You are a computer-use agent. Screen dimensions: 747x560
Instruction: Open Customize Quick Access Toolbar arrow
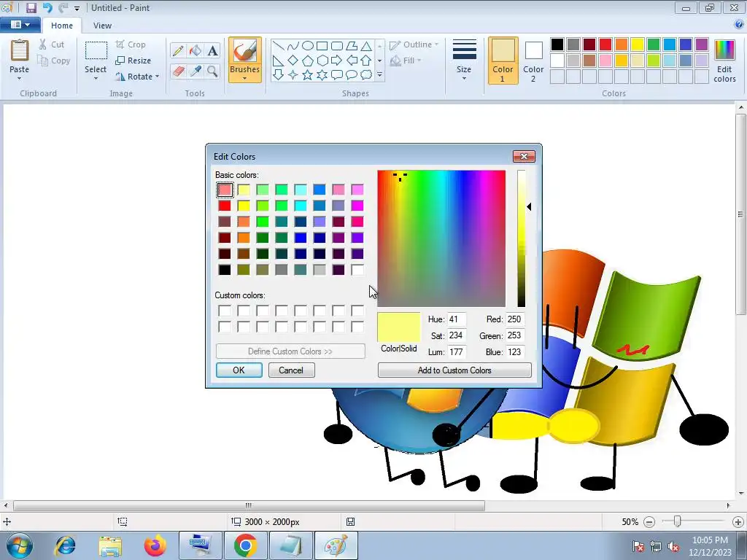(77, 8)
